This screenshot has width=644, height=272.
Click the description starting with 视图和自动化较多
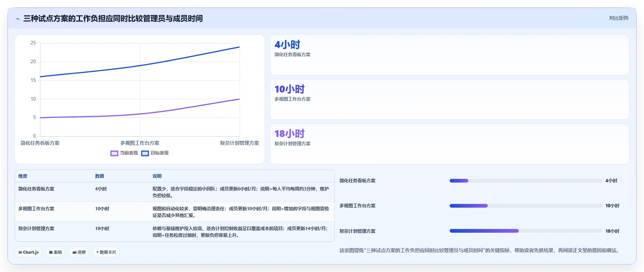(241, 212)
